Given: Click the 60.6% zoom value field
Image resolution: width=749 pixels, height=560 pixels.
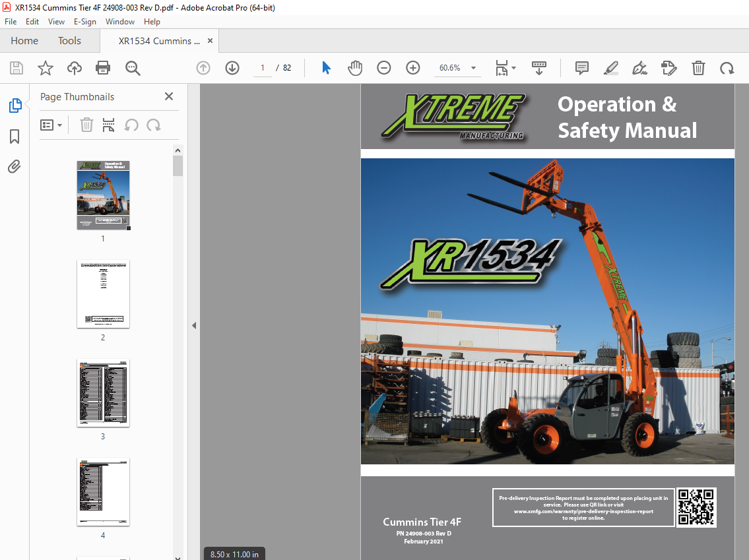Looking at the screenshot, I should tap(449, 68).
